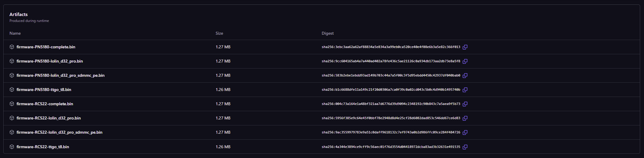Open firmware-PN5180-lolin_d32_pro_sdmmc_pe.bin artifact link
This screenshot has width=644, height=158.
[60, 76]
